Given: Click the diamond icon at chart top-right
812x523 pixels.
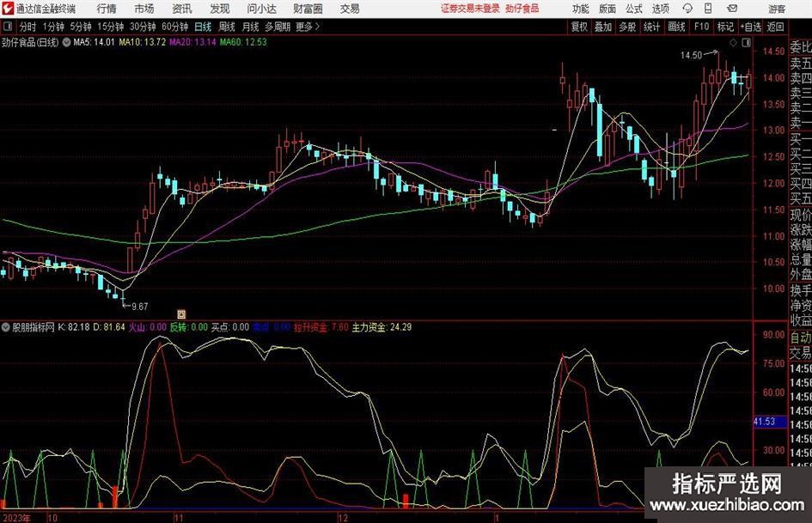Looking at the screenshot, I should [x=733, y=43].
